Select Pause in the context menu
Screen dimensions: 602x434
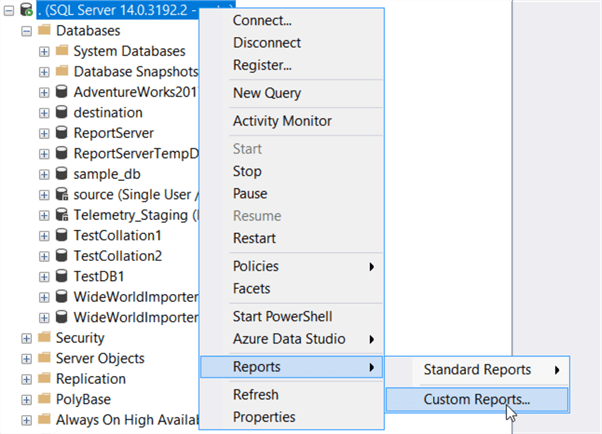point(292,193)
